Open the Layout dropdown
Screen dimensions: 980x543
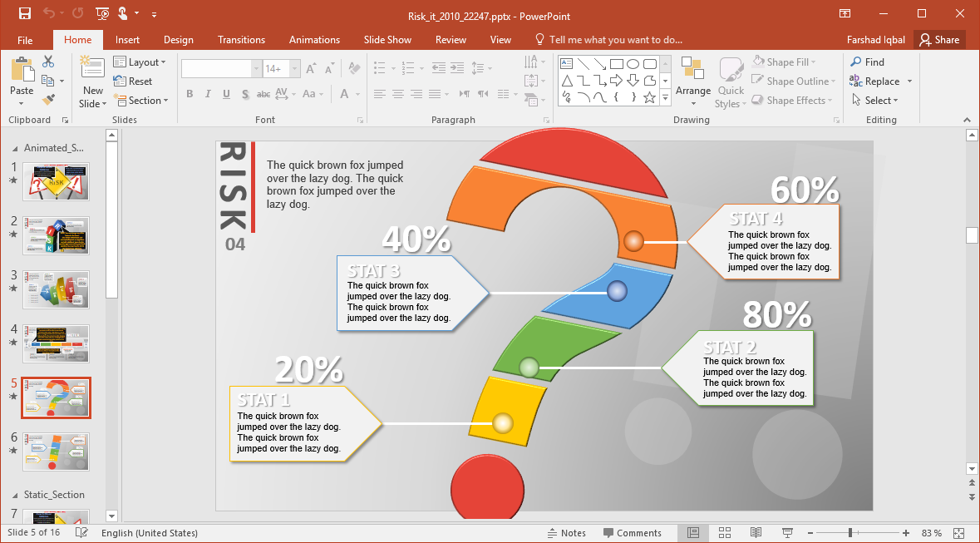pos(140,62)
